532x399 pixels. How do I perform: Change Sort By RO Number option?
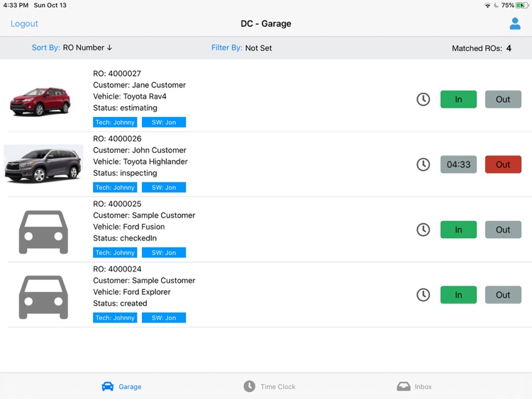(72, 47)
